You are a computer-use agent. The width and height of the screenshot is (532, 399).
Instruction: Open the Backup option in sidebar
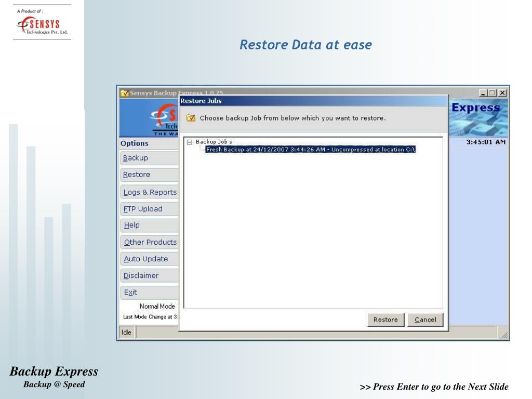[x=149, y=158]
